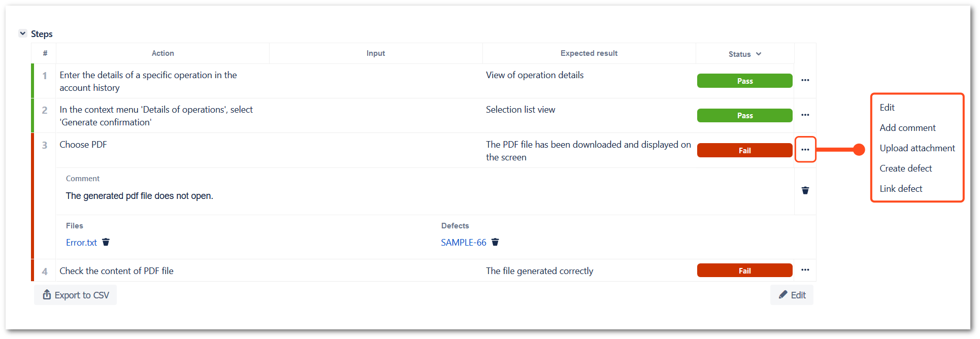Click the Fail badge on step 3
The image size is (980, 339).
pos(744,150)
